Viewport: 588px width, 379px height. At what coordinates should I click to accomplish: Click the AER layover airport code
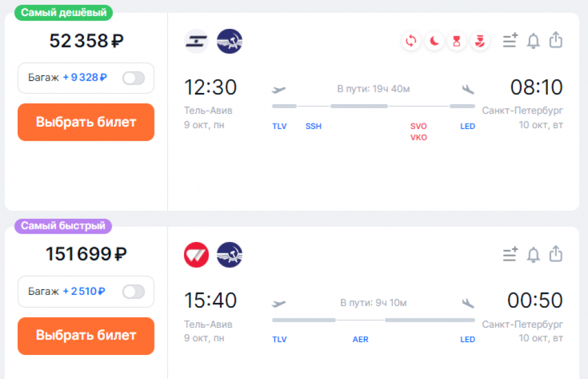click(360, 340)
